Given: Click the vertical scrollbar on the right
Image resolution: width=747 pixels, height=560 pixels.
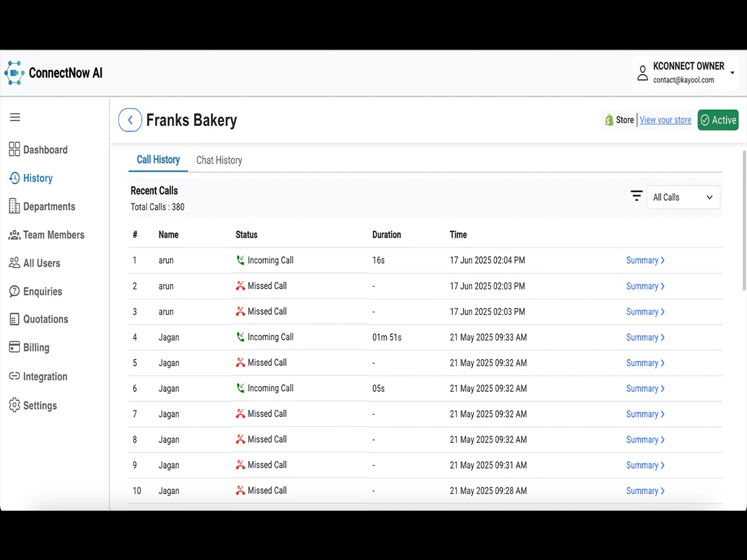Looking at the screenshot, I should (x=745, y=219).
